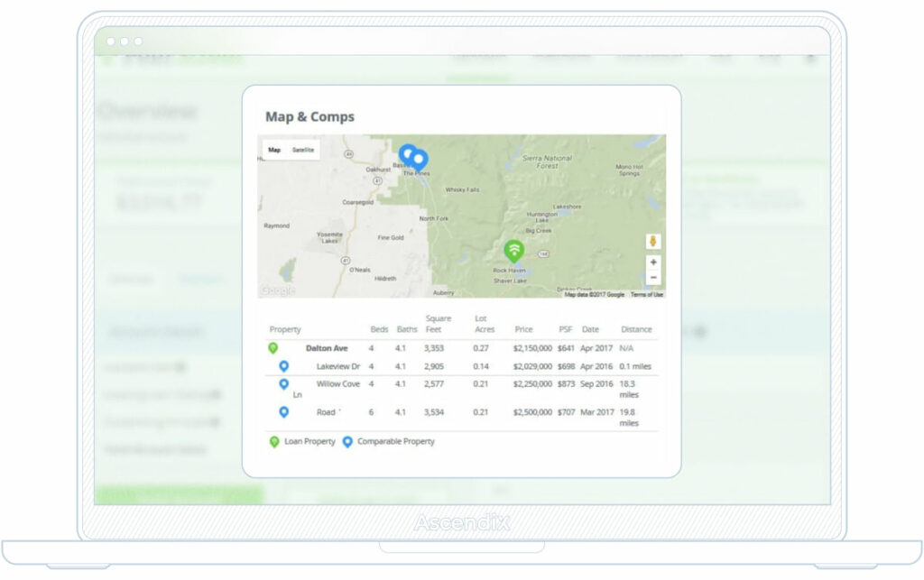Click blue pin in Road row
924x580 pixels.
click(284, 412)
